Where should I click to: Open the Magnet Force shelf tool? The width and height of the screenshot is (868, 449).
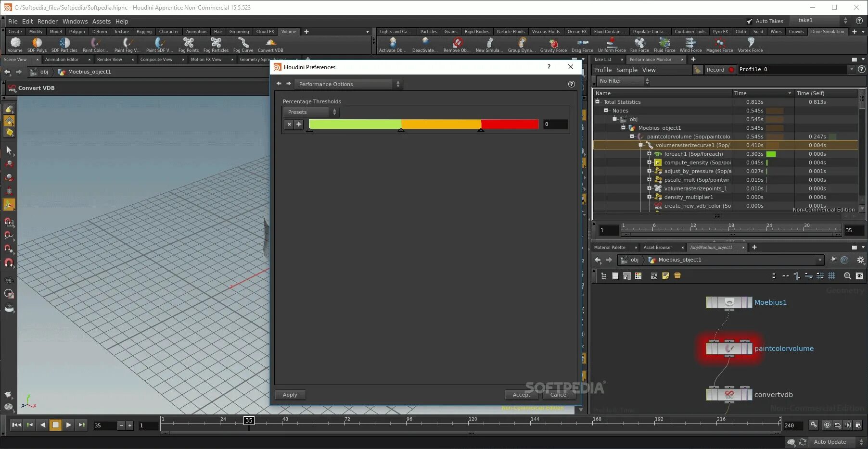[719, 44]
